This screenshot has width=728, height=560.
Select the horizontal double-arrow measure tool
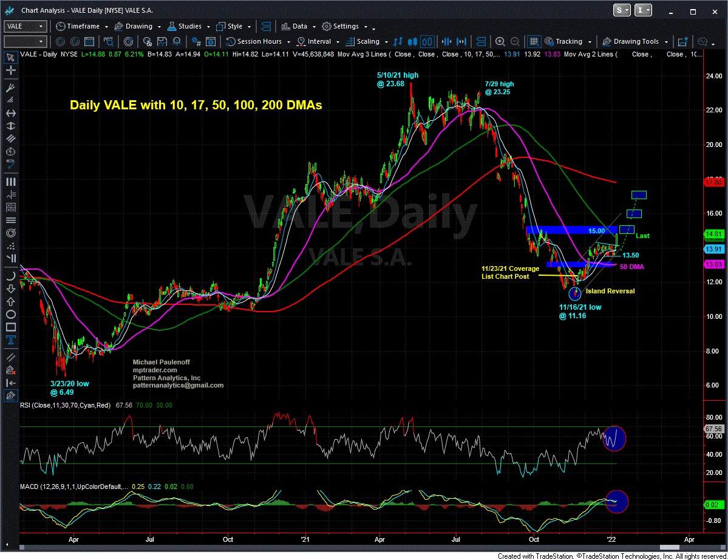pos(10,113)
